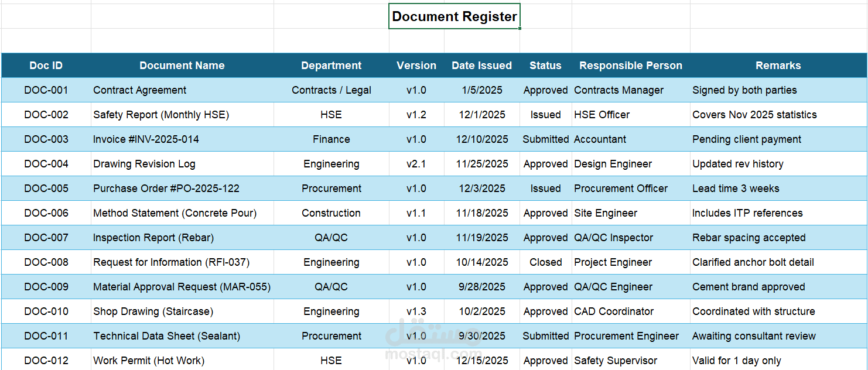Select cell DOC-001
The height and width of the screenshot is (370, 868).
(46, 90)
